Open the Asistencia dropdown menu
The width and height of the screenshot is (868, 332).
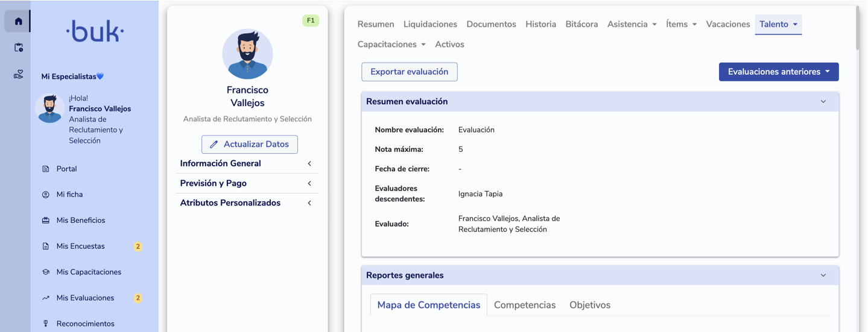(x=632, y=24)
